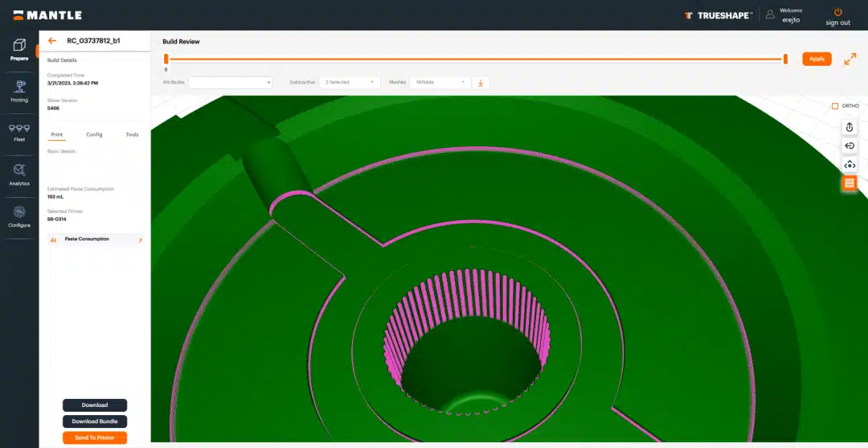The width and height of the screenshot is (868, 448).
Task: Open the Meshes dropdown showing Millable
Action: (440, 82)
